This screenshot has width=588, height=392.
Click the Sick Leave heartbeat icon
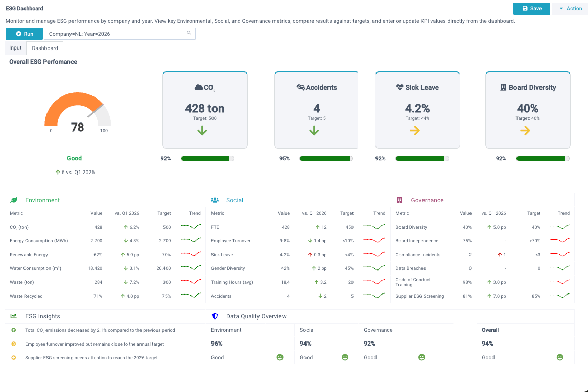pos(400,87)
